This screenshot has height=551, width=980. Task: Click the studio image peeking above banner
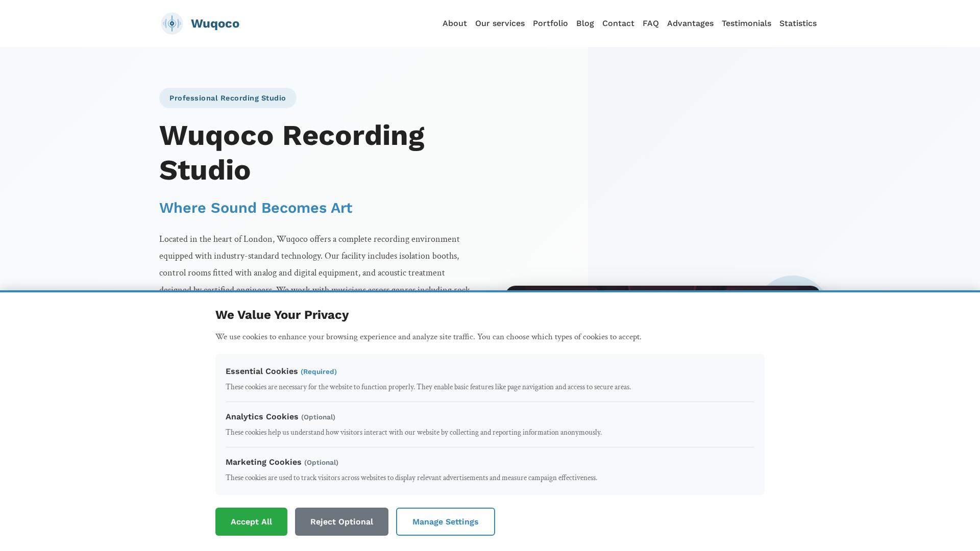663,288
